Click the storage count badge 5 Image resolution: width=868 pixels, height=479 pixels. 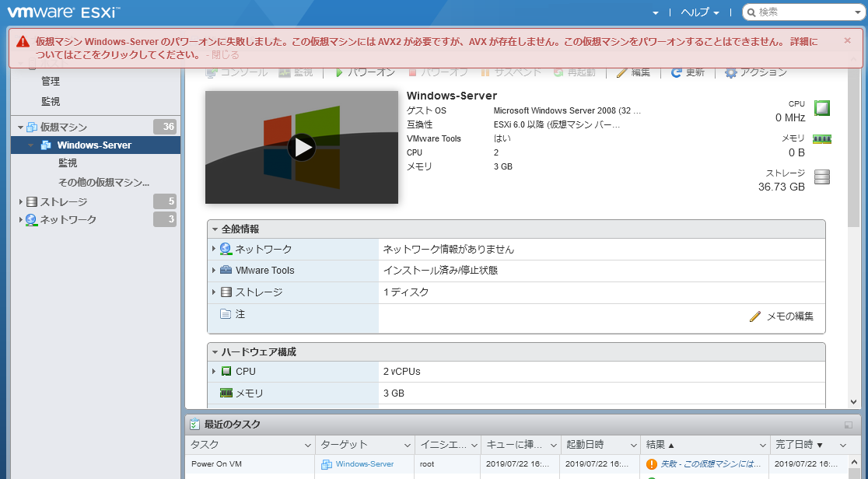[x=165, y=201]
